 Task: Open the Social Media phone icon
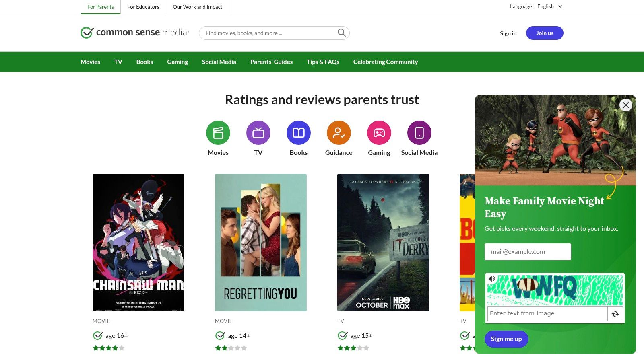click(x=419, y=133)
